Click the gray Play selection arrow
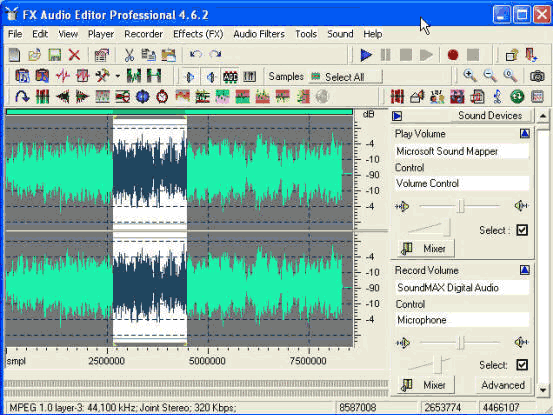553x415 pixels. (426, 55)
